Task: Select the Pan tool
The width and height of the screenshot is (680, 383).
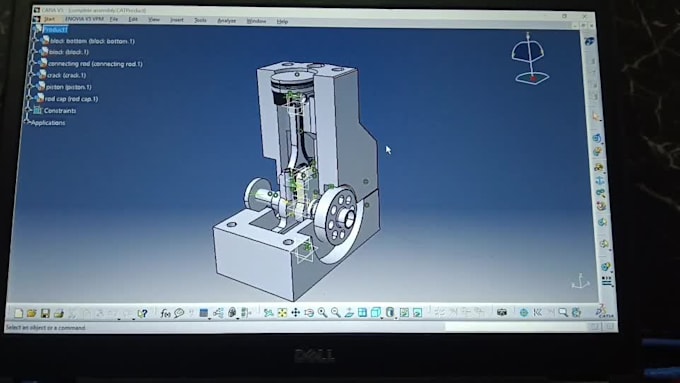Action: tap(295, 313)
